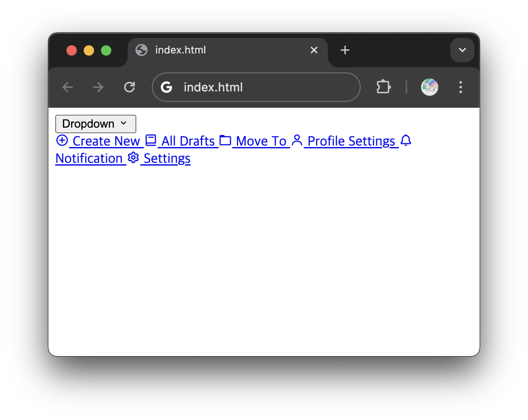Viewport: 528px width, 420px height.
Task: Click the folder icon beside Move To
Action: tap(225, 141)
